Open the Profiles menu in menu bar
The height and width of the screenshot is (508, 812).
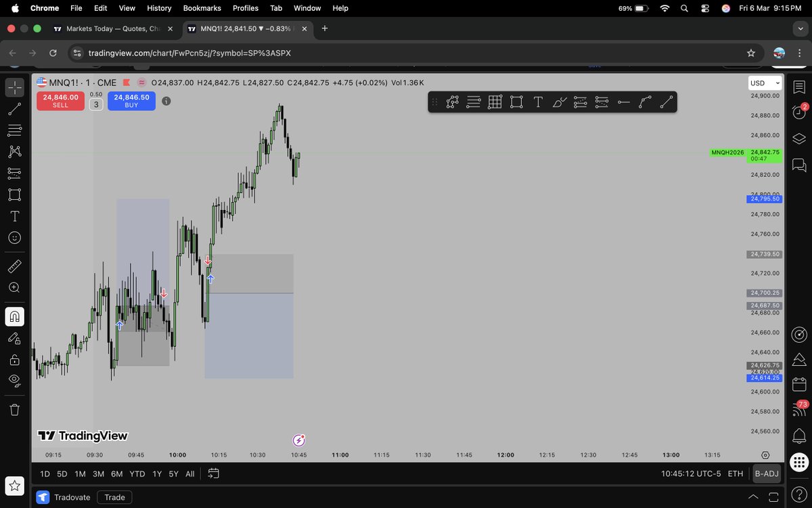246,8
